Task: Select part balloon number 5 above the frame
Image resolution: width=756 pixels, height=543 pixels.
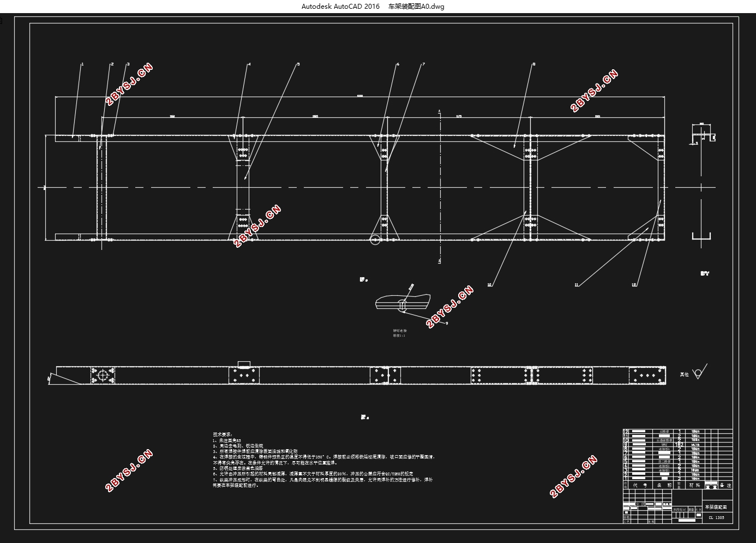Action: (x=298, y=64)
